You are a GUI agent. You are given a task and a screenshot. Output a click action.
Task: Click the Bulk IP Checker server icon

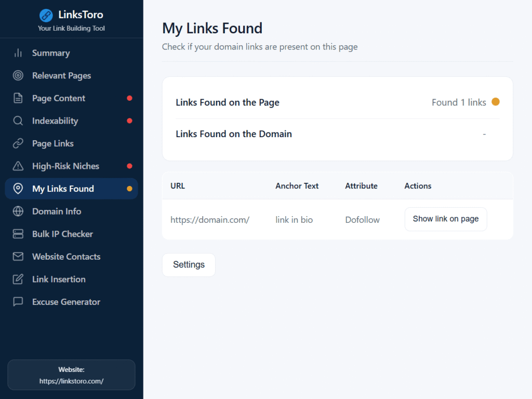click(x=18, y=234)
